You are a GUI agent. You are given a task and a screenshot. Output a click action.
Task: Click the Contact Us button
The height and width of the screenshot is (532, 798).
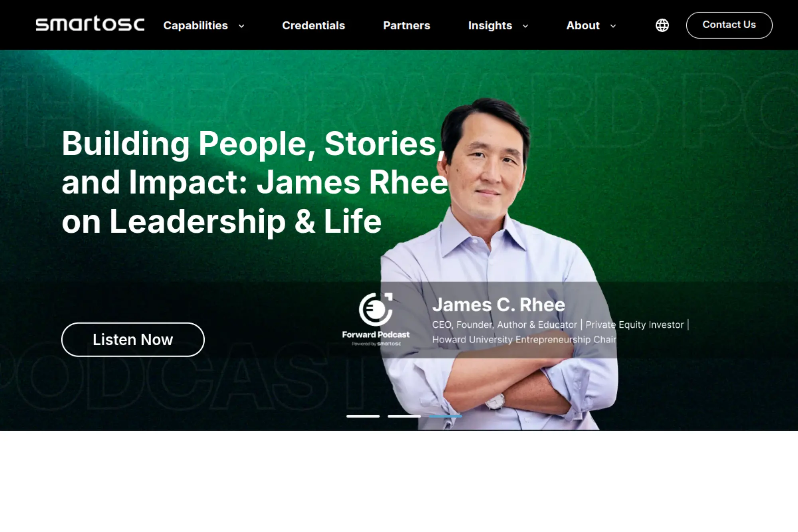pos(729,25)
